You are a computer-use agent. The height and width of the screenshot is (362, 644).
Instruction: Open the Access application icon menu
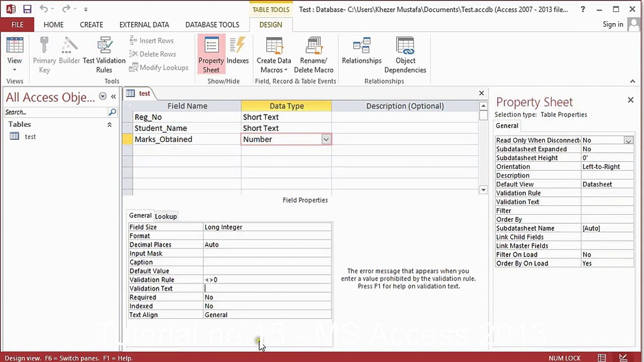click(x=11, y=9)
